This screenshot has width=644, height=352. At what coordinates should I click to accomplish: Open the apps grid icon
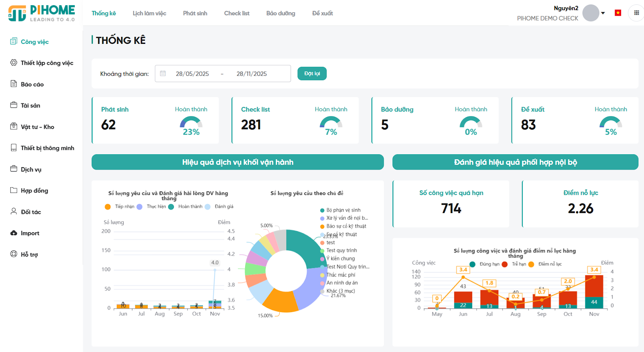pos(636,13)
